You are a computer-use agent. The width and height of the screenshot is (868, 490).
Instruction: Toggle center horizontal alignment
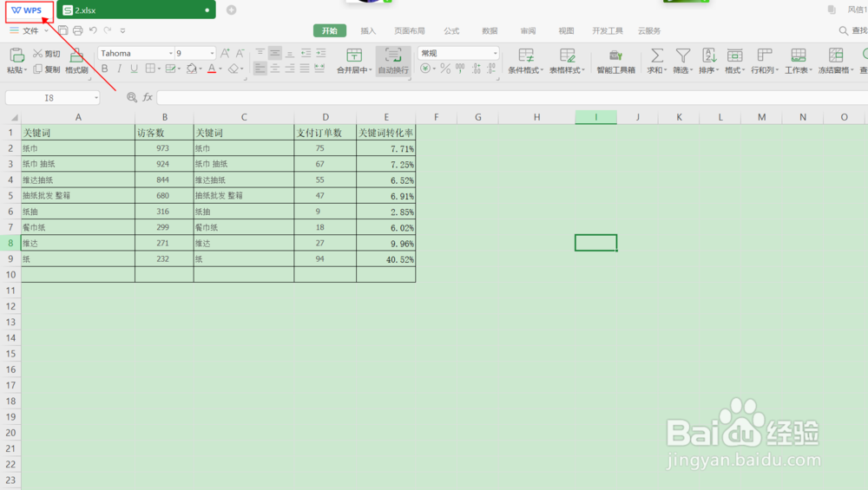coord(274,69)
